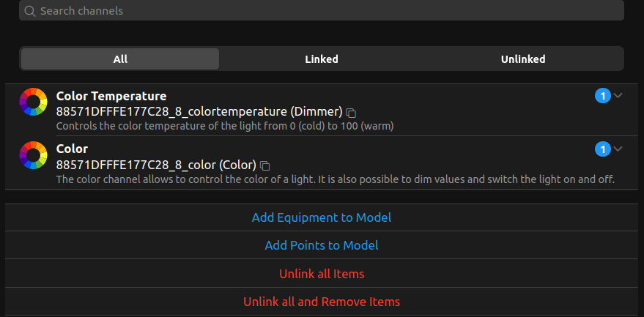The height and width of the screenshot is (317, 644).
Task: Click the Search channels input field
Action: 322,11
